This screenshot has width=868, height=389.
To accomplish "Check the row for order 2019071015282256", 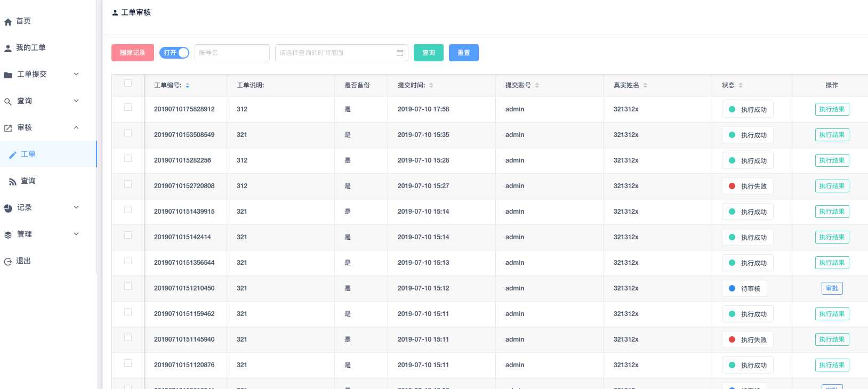I will [x=128, y=158].
